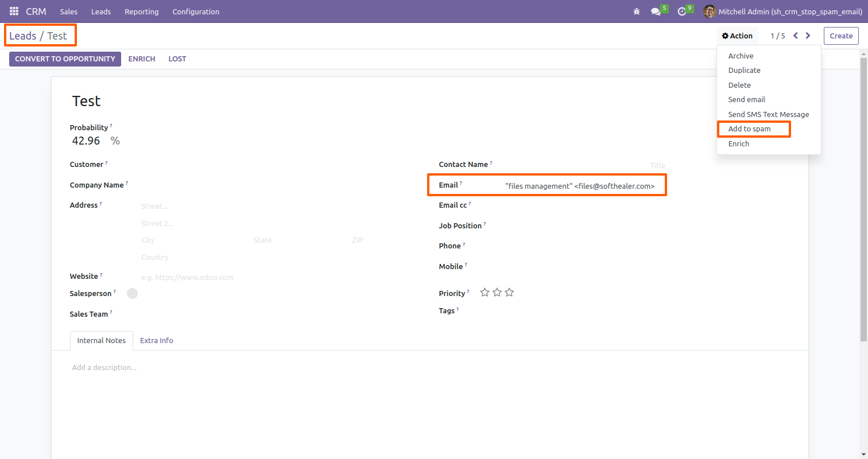
Task: Click the lead name Test heading
Action: click(x=87, y=101)
